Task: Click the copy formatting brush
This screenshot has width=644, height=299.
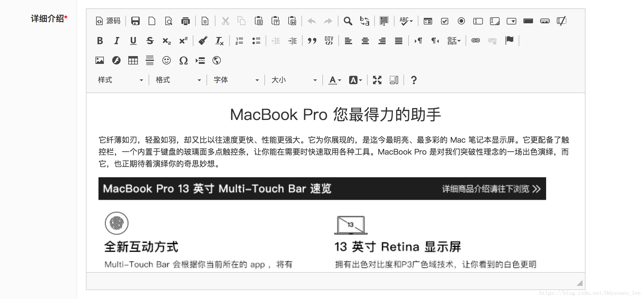Action: point(203,41)
